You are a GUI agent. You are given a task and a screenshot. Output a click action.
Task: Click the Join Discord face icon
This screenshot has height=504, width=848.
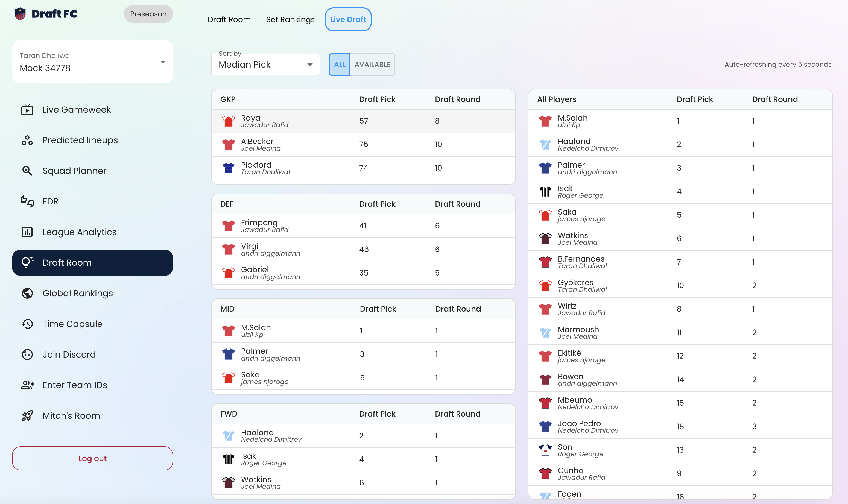click(x=27, y=354)
